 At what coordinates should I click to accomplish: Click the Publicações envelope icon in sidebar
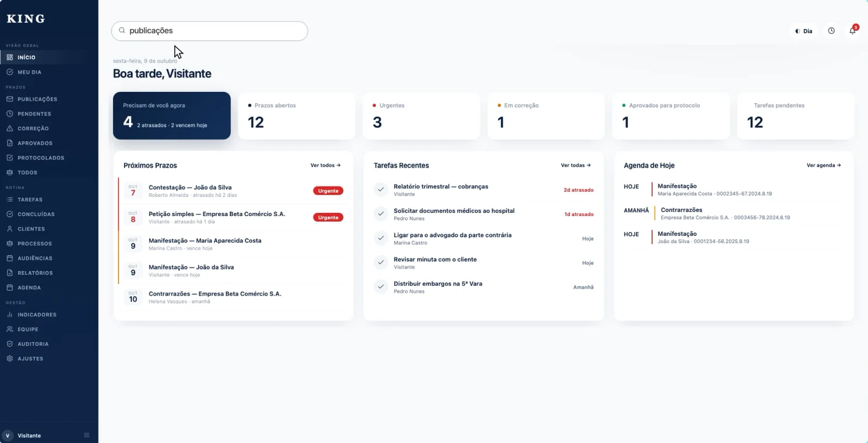click(x=10, y=99)
